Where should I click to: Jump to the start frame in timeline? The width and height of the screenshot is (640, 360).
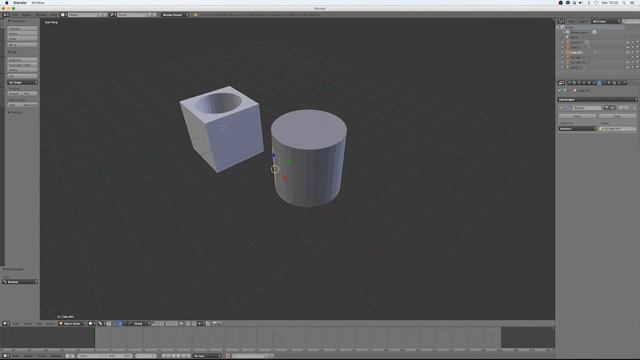(x=164, y=356)
